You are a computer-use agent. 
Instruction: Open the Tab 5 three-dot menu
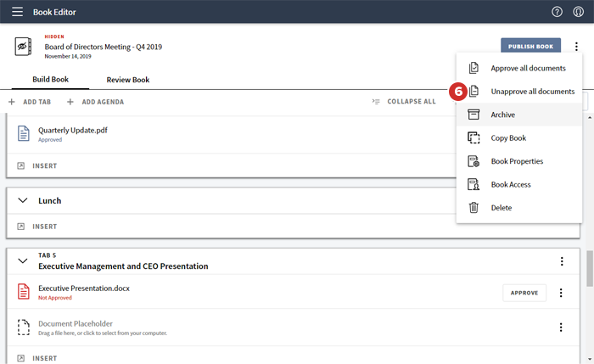tap(561, 261)
